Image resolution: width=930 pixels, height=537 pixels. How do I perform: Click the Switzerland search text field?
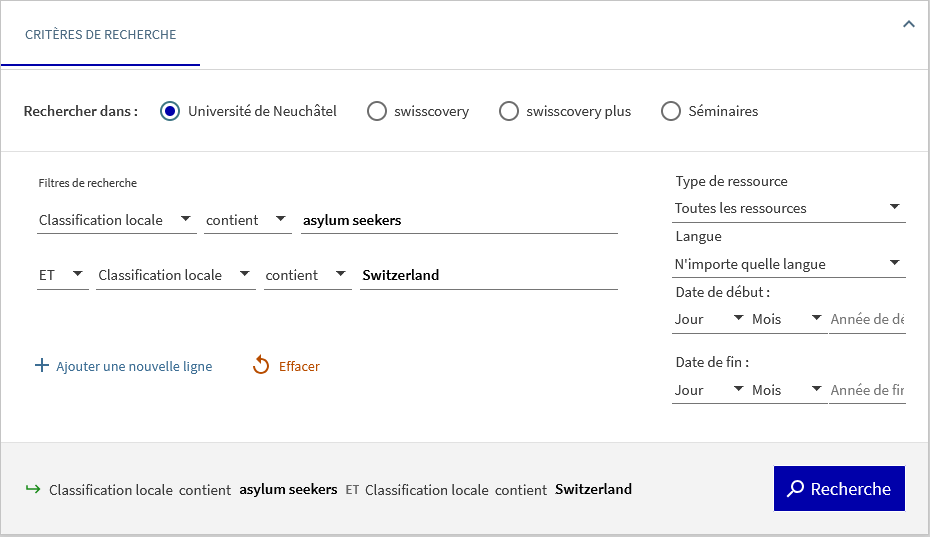click(489, 275)
